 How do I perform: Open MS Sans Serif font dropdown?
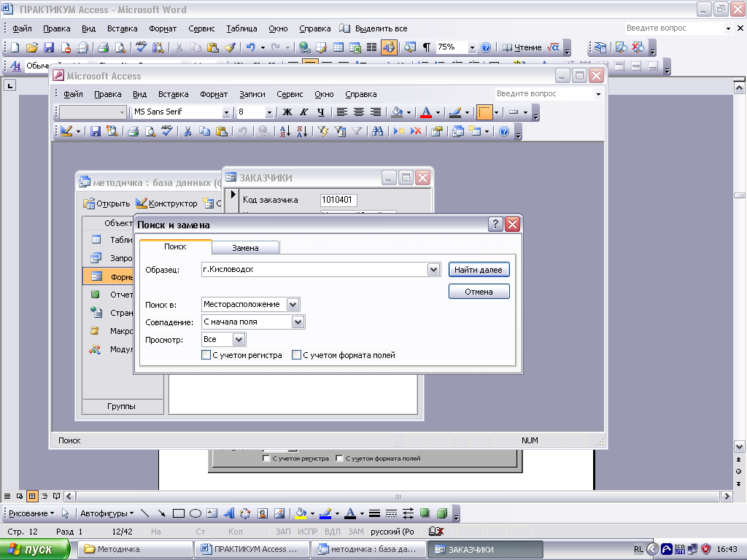[226, 112]
